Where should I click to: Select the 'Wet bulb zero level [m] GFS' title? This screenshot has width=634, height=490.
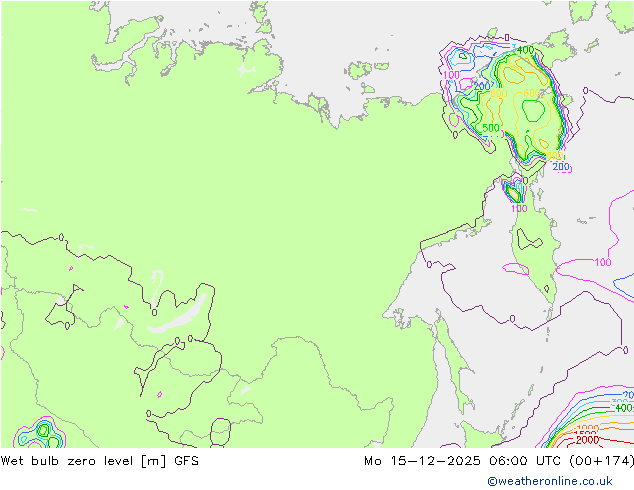(x=99, y=461)
